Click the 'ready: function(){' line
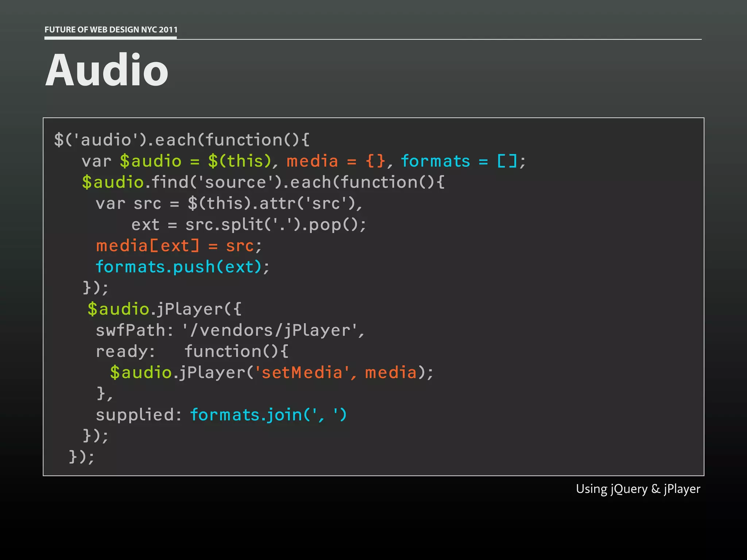 (x=192, y=351)
